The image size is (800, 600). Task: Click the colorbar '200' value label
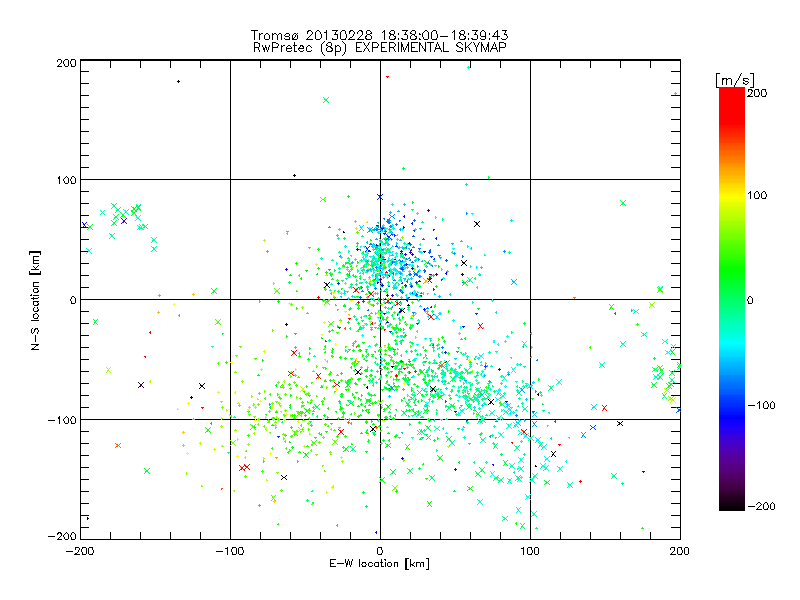click(x=757, y=93)
